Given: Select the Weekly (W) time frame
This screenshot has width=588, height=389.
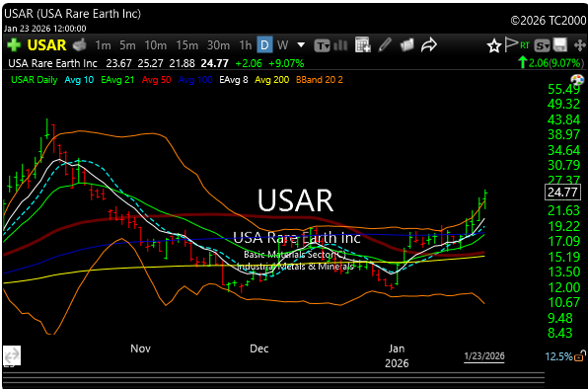Looking at the screenshot, I should [x=283, y=45].
